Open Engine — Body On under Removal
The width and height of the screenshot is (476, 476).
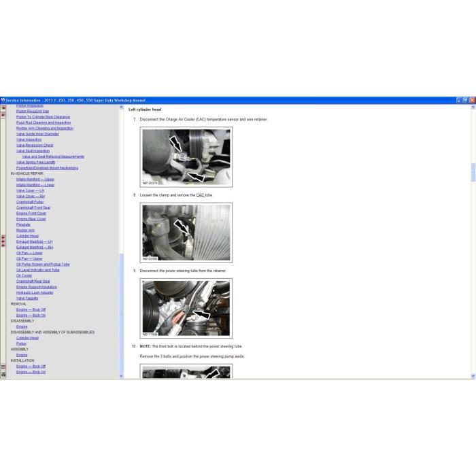tap(31, 316)
